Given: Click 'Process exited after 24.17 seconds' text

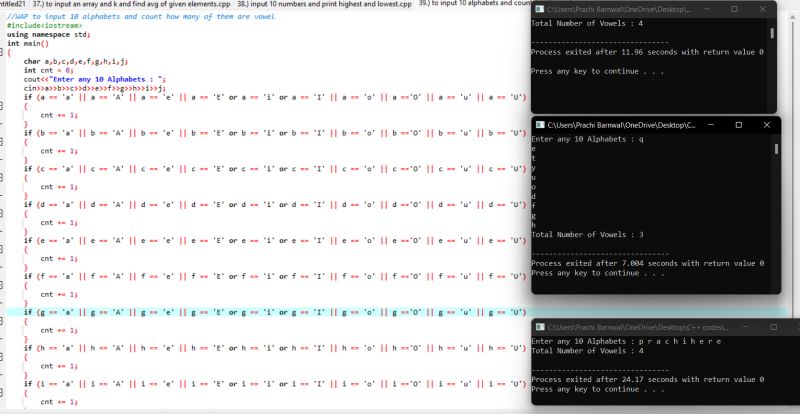Looking at the screenshot, I should click(x=647, y=379).
